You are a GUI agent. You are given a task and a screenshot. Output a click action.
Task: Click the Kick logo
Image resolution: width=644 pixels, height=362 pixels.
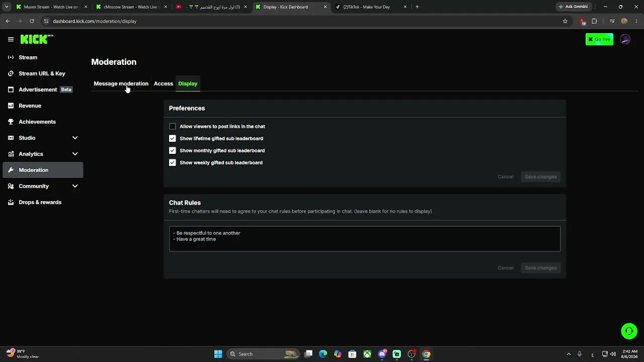point(36,39)
